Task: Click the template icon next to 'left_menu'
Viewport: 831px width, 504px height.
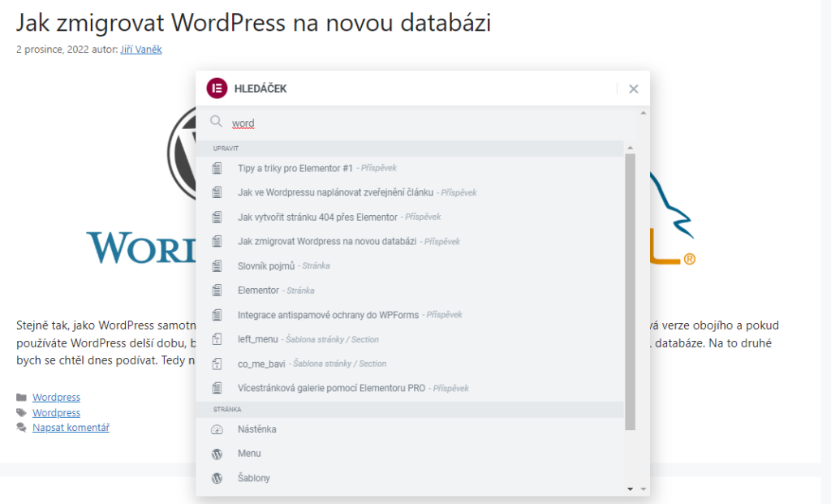Action: pos(217,339)
